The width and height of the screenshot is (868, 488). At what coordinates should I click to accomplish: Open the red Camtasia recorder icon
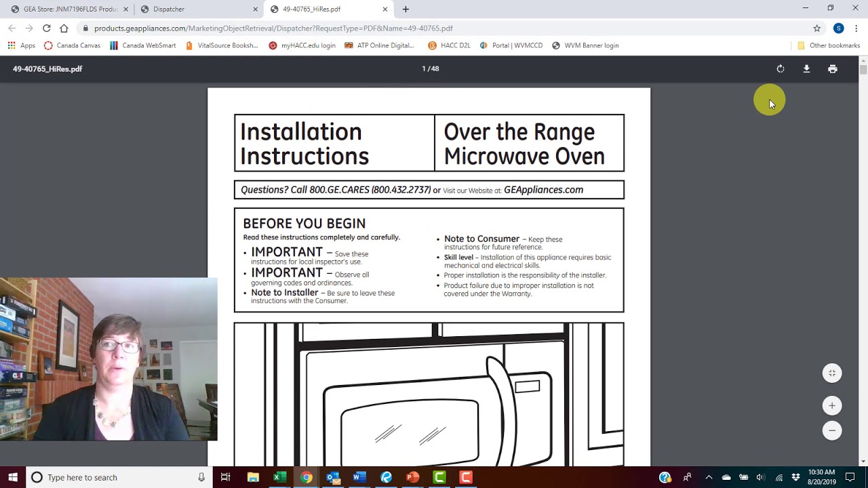pos(465,477)
